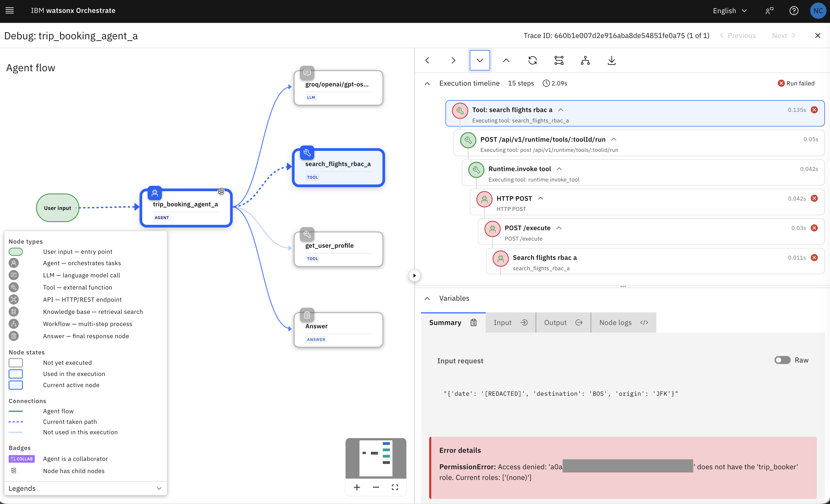Click the expand down chevron toolbar button
The width and height of the screenshot is (830, 504).
click(480, 60)
